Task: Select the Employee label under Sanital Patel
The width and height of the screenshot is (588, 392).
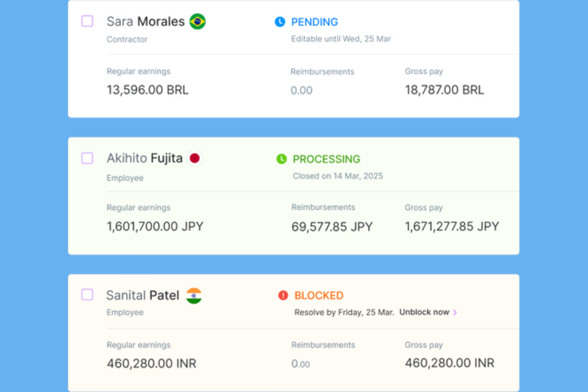Action: coord(125,312)
